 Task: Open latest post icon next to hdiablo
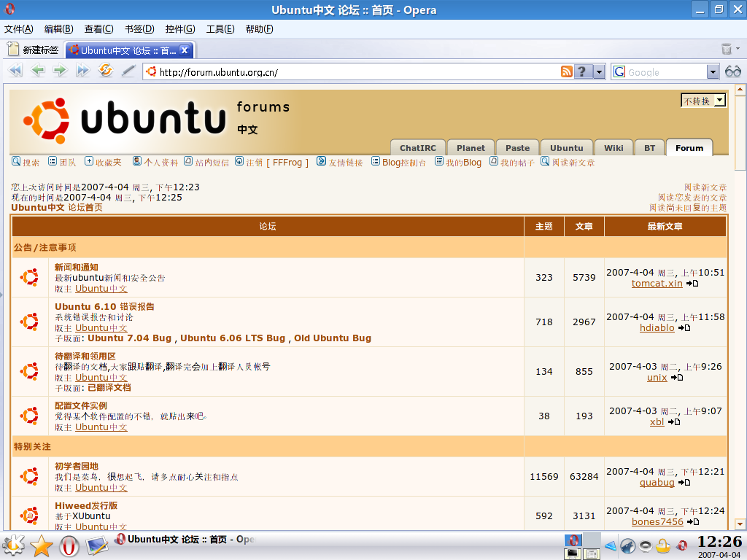(x=684, y=328)
